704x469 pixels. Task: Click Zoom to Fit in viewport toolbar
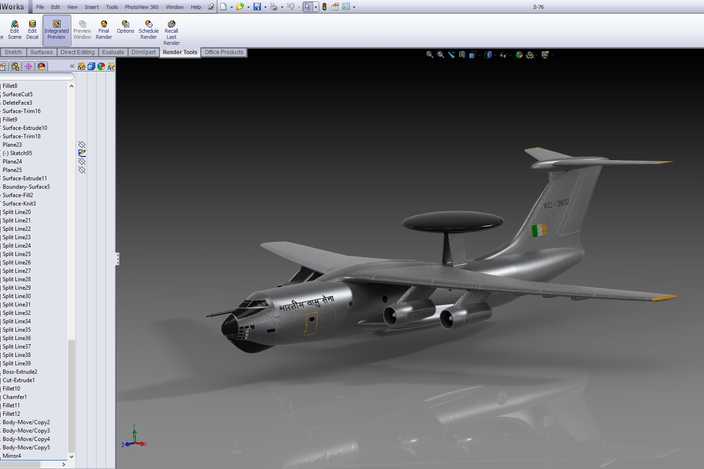click(x=430, y=54)
